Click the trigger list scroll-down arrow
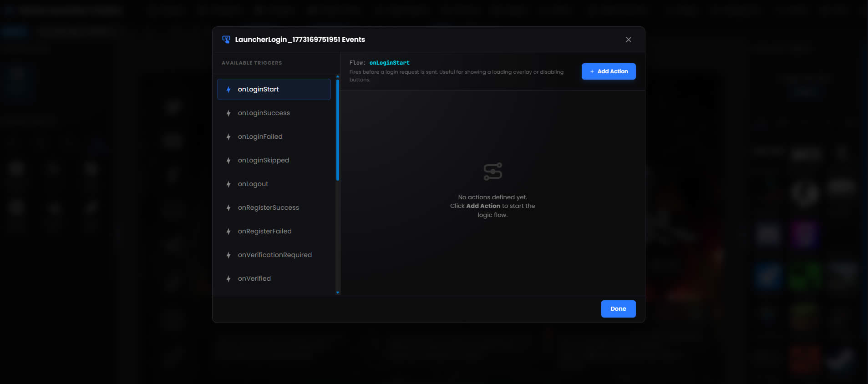This screenshot has height=384, width=868. [337, 293]
